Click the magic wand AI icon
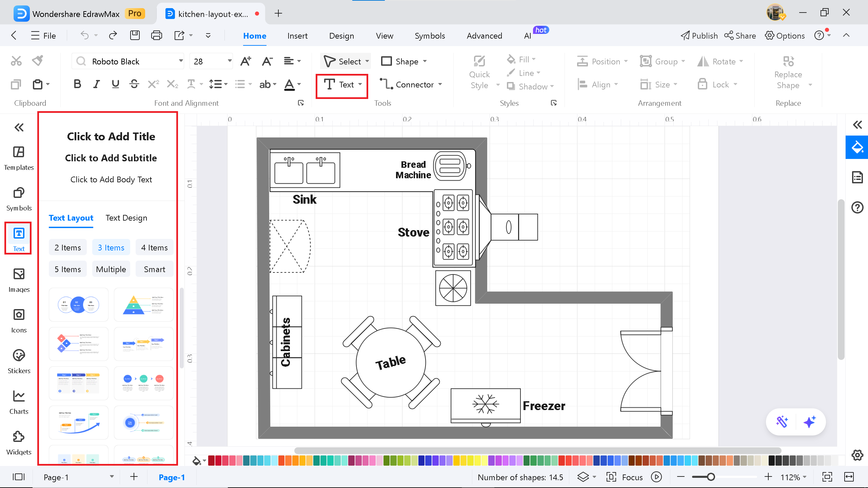The height and width of the screenshot is (488, 868). [x=782, y=422]
